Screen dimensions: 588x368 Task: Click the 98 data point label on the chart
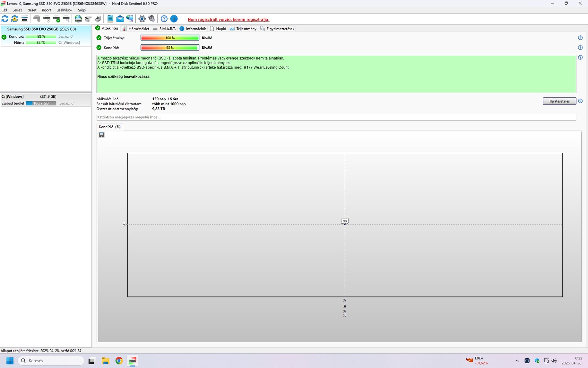pos(345,221)
